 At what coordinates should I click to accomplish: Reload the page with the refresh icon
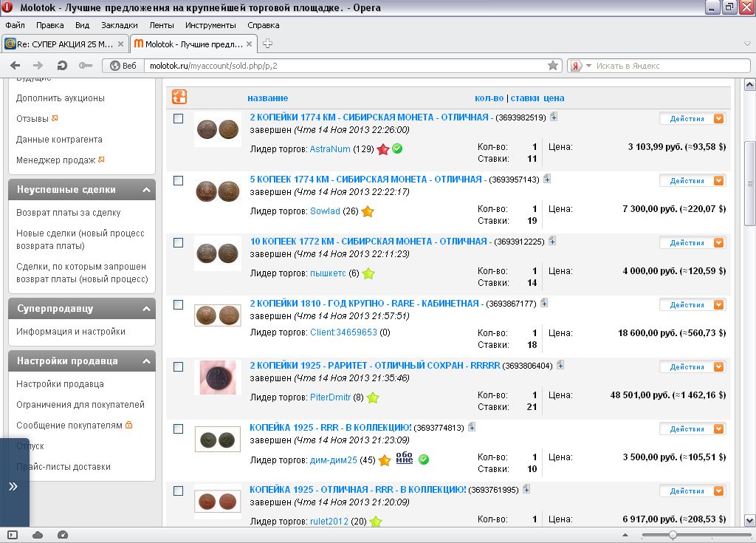[62, 66]
